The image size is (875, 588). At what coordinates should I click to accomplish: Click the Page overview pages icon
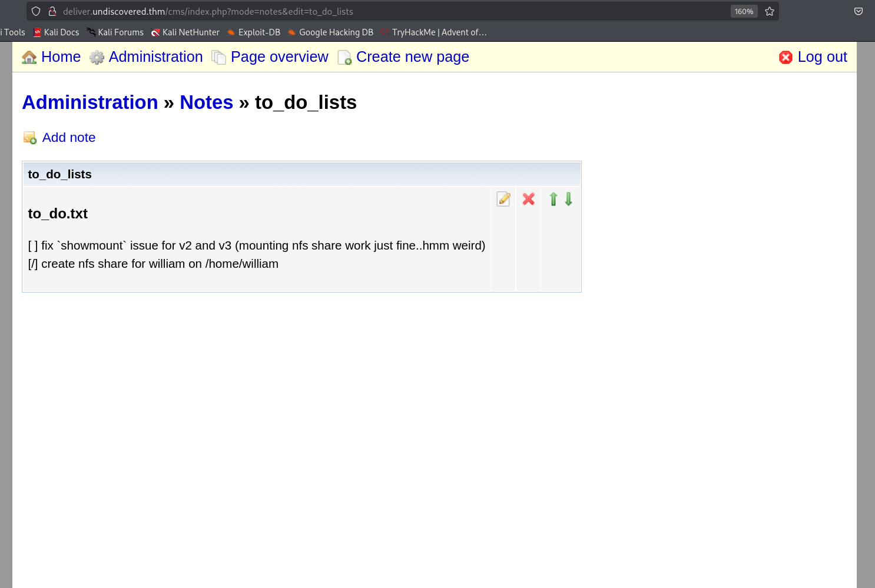point(219,57)
